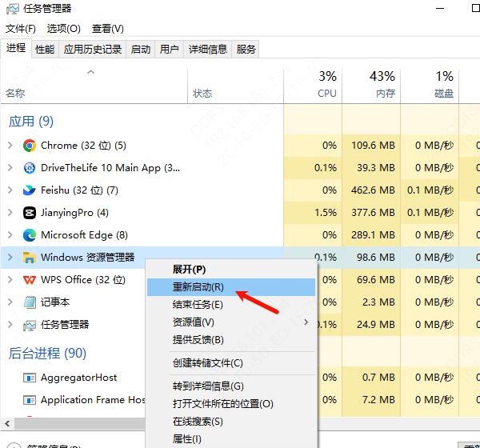Click the 377.6 MB memory cell
This screenshot has width=480, height=448.
pos(371,213)
